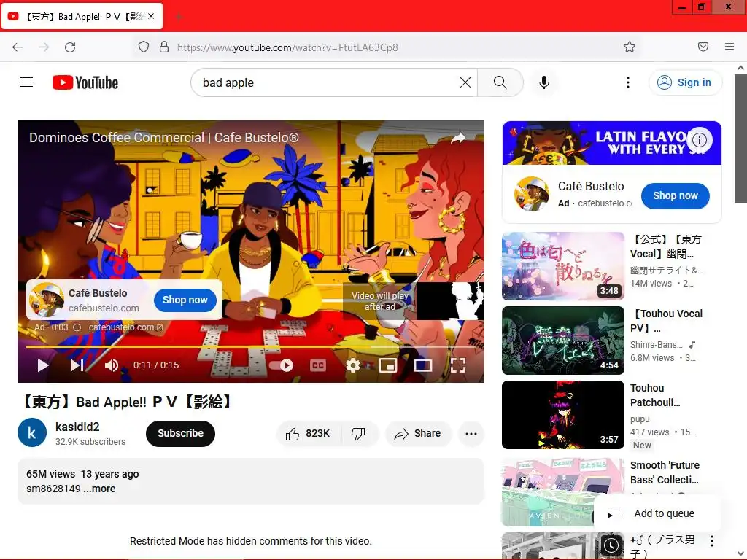This screenshot has height=560, width=747.
Task: Open more actions ellipsis below video
Action: 471,433
